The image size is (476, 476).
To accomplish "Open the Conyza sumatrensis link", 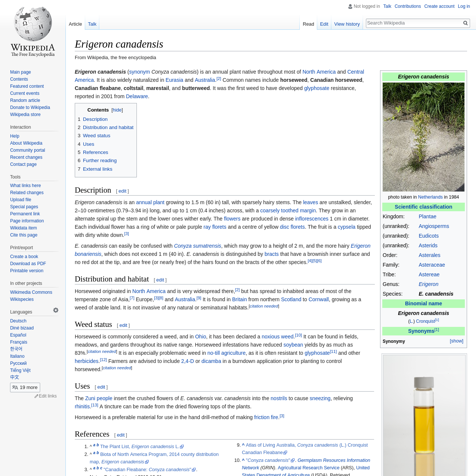I will (x=197, y=246).
